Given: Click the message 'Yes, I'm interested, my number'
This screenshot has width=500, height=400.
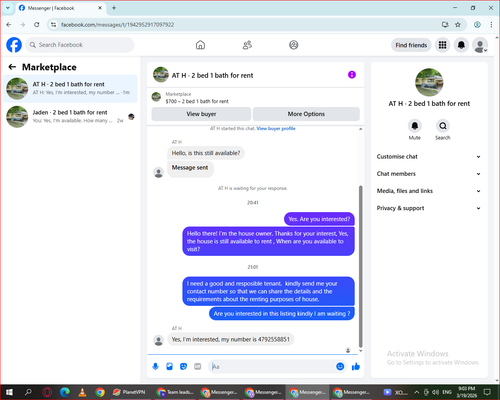Looking at the screenshot, I should pos(231,339).
